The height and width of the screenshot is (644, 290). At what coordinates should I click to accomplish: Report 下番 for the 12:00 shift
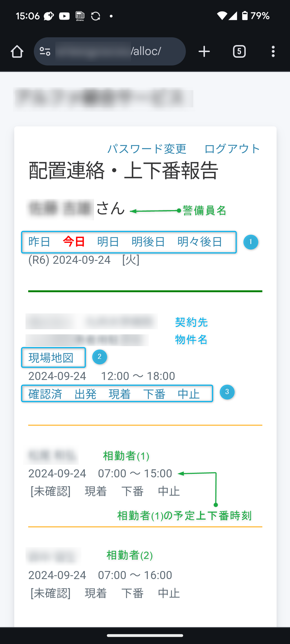(x=154, y=394)
